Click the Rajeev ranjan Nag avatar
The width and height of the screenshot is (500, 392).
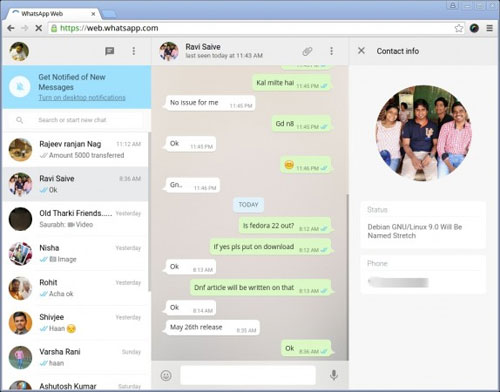click(20, 150)
